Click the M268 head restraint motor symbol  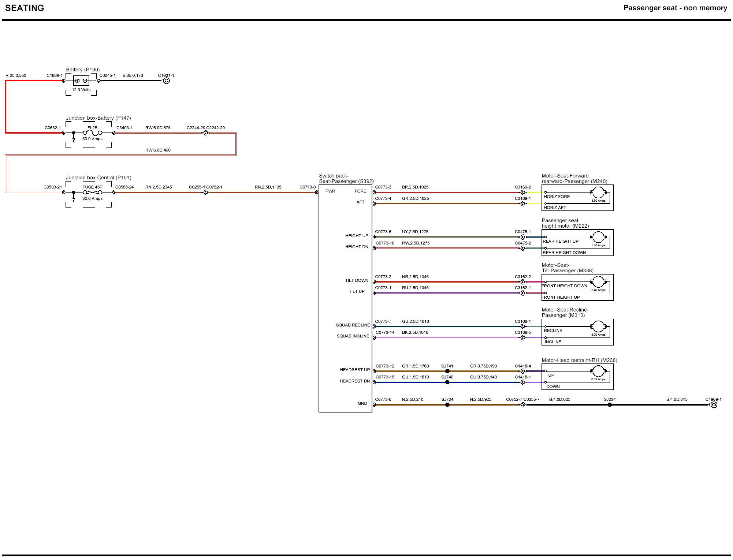click(598, 371)
